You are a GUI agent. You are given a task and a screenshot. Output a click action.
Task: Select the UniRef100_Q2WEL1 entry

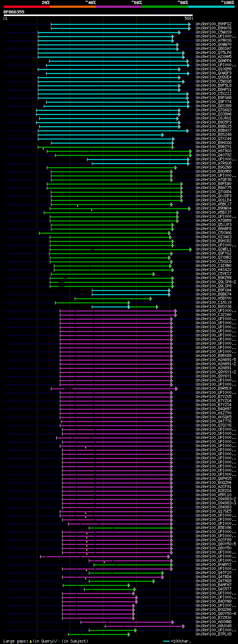click(x=213, y=249)
